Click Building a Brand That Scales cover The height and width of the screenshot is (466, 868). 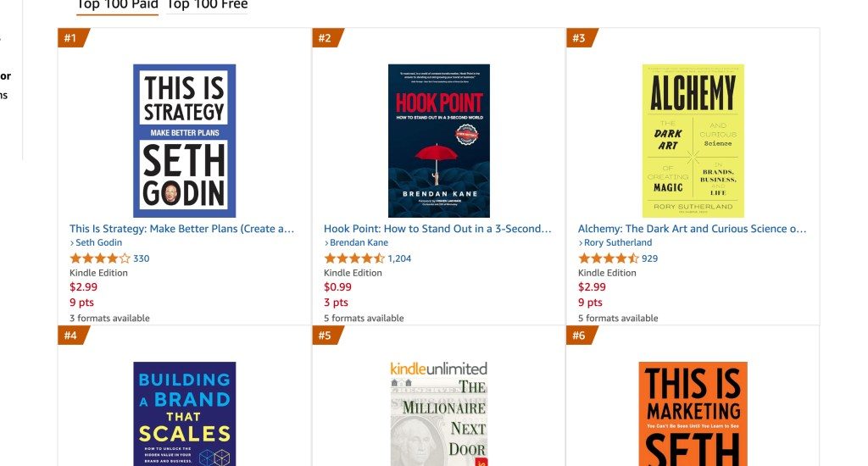point(184,413)
